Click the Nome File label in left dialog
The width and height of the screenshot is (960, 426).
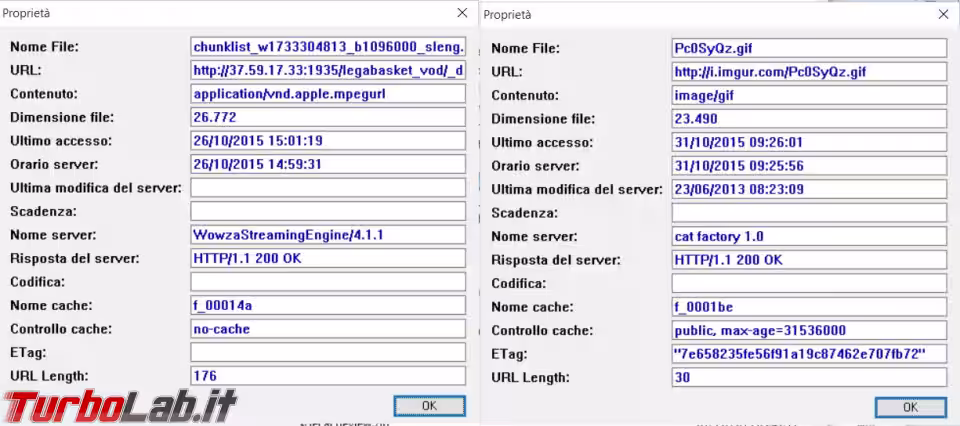45,47
